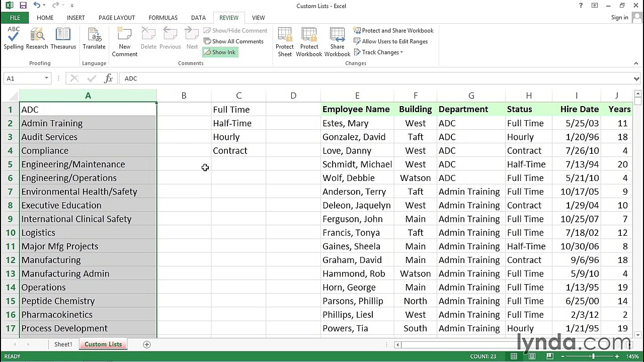Click Protect and Share Workbook
Screen dimensions: 644x362
(x=393, y=31)
